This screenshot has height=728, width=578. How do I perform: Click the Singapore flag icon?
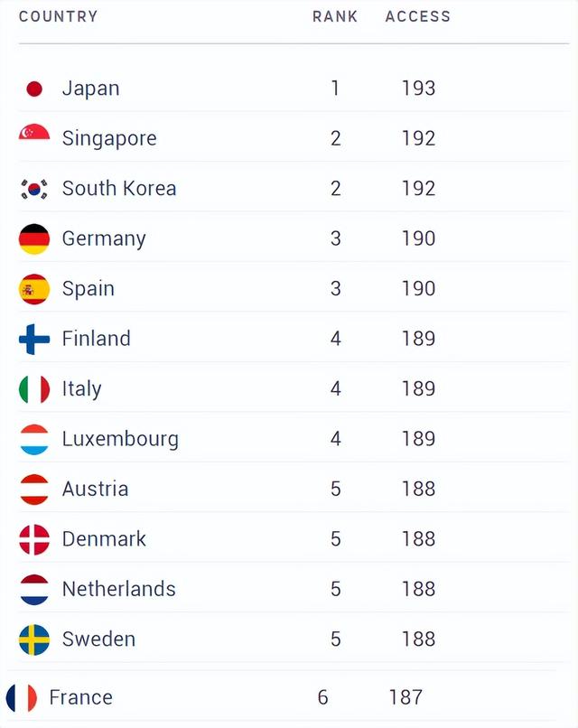pos(34,132)
